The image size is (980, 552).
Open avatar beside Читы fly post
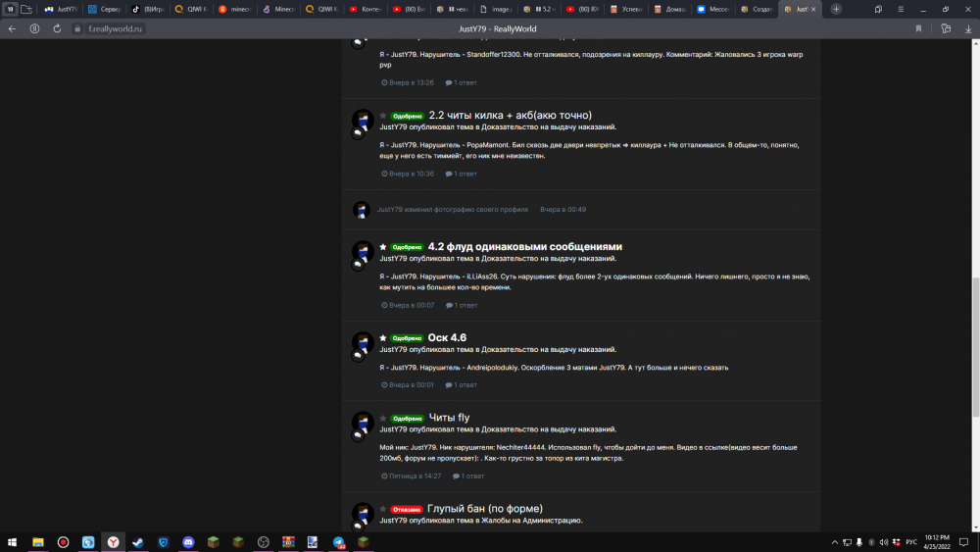pos(363,423)
